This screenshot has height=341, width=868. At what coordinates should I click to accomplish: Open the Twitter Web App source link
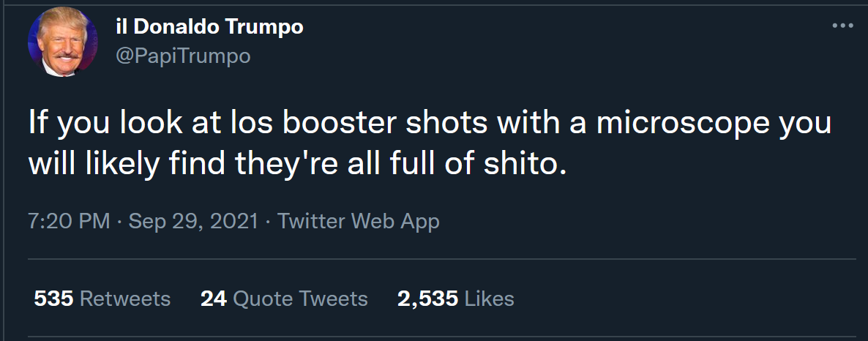tap(359, 220)
